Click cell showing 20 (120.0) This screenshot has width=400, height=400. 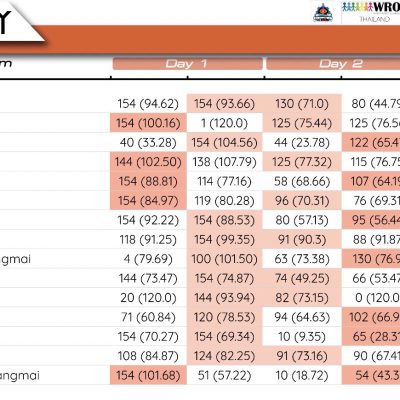point(148,297)
